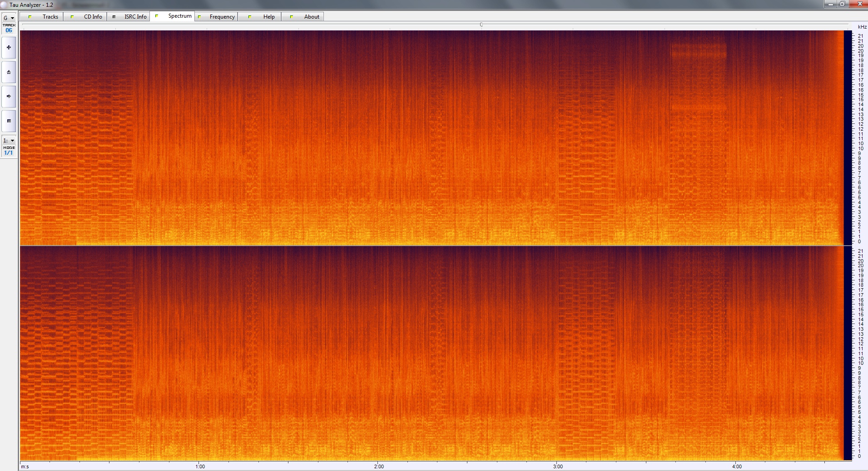Click the Tau Analyzer title bar icon

point(4,5)
